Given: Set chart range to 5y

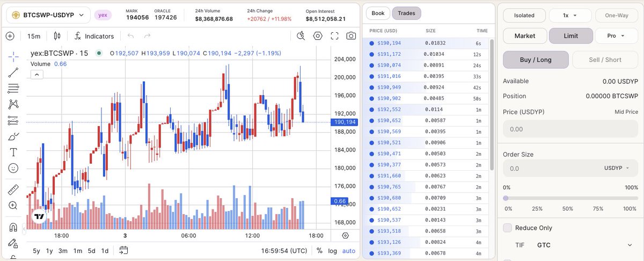Looking at the screenshot, I should pos(36,251).
